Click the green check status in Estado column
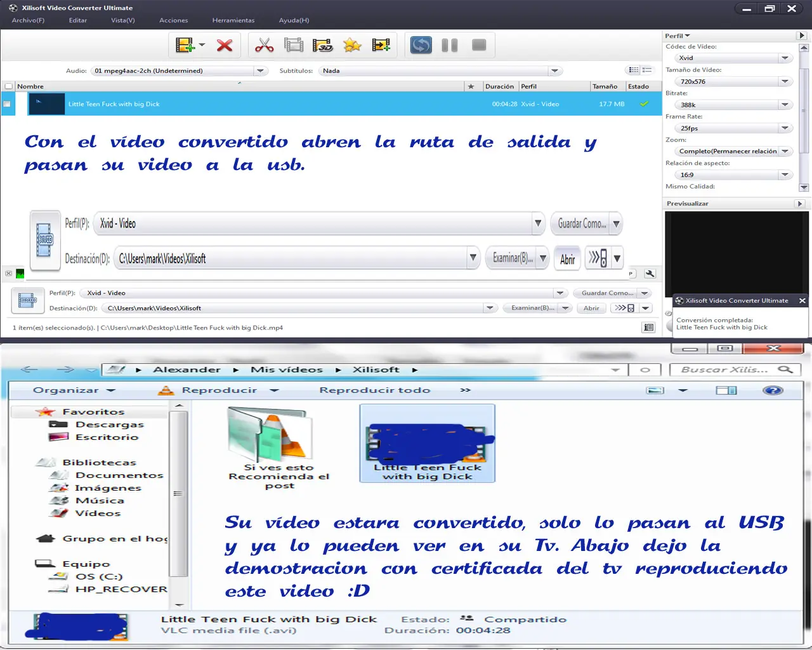This screenshot has height=650, width=812. (x=645, y=104)
